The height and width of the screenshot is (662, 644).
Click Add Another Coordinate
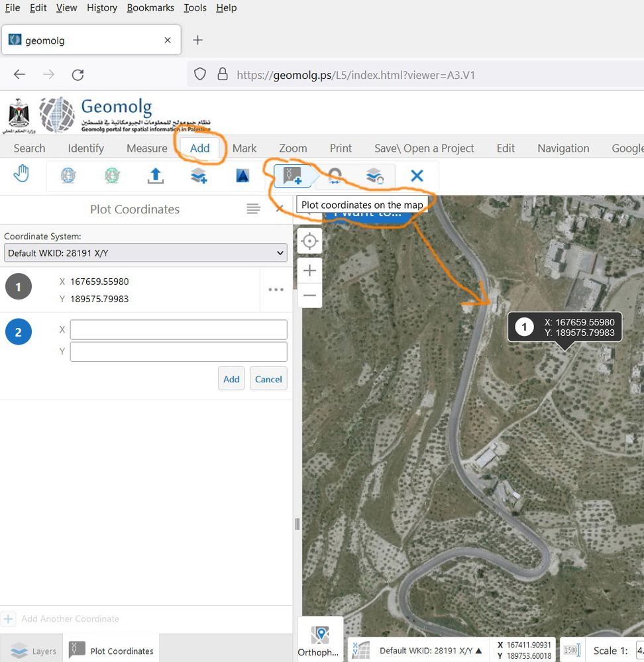(x=70, y=619)
